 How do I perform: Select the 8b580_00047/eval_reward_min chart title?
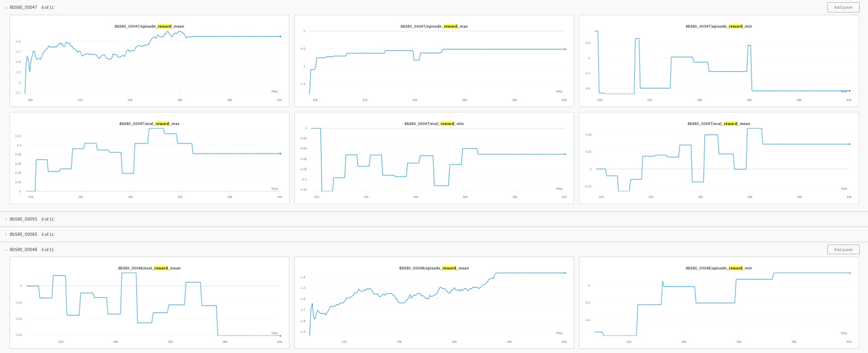434,124
